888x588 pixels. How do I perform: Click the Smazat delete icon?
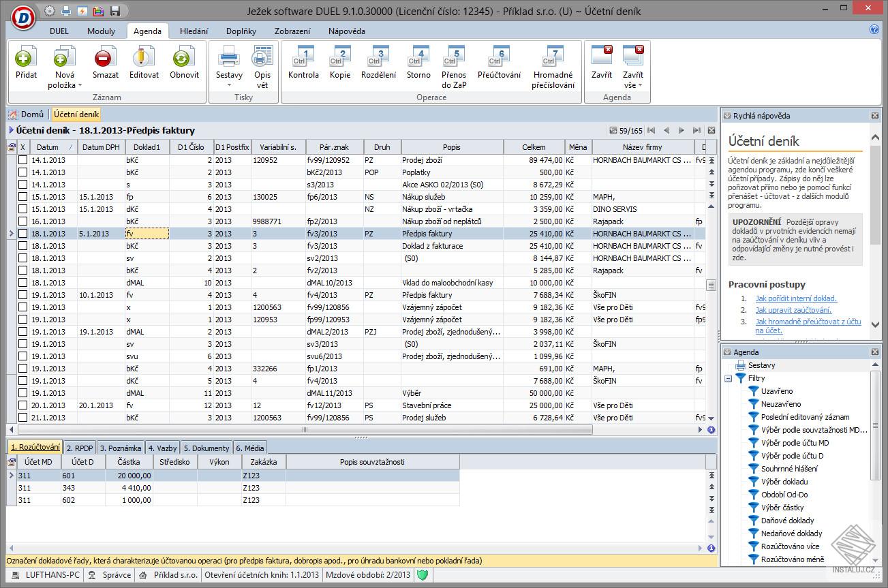pyautogui.click(x=105, y=59)
